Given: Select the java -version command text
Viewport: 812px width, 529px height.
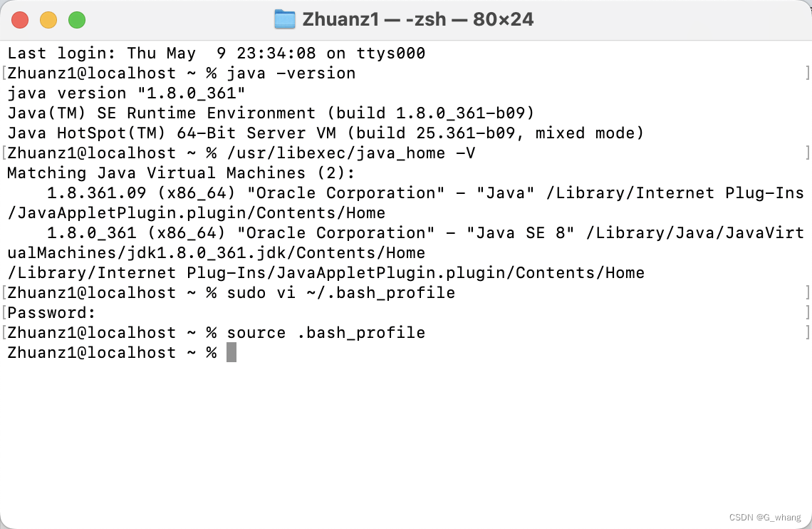Looking at the screenshot, I should tap(291, 73).
